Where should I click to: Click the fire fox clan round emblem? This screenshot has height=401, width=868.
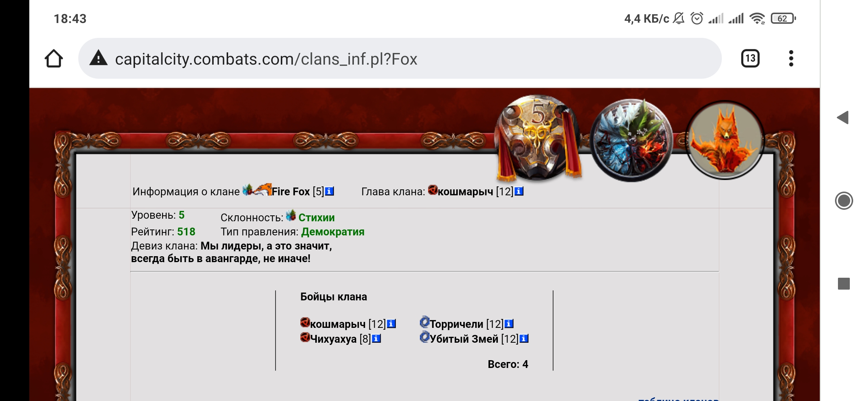[x=725, y=140]
